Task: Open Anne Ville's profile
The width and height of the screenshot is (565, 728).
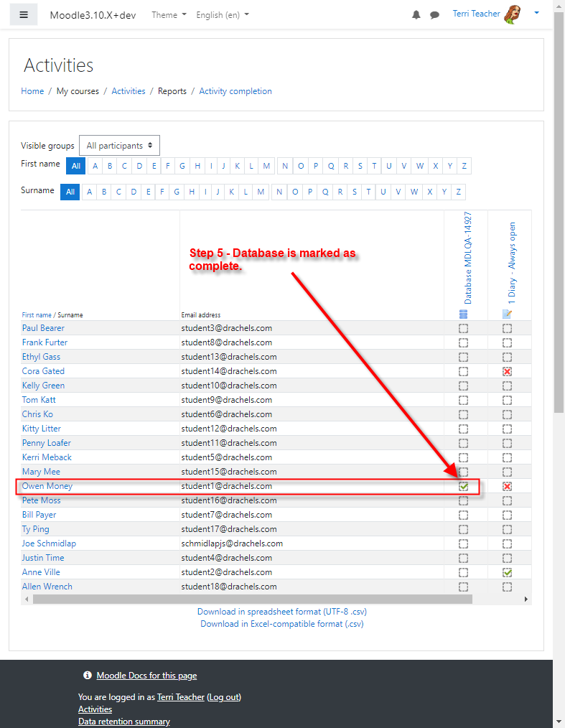Action: pos(41,572)
